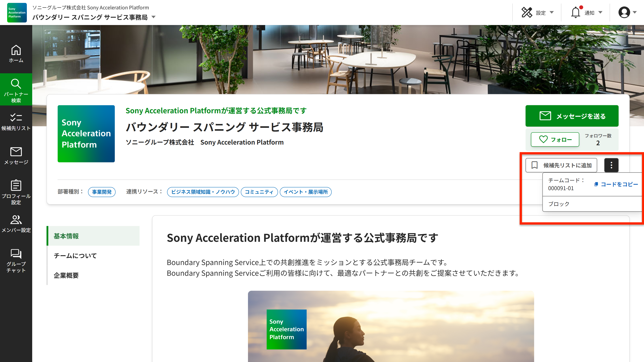Open the user account avatar menu
The width and height of the screenshot is (644, 362).
tap(627, 13)
